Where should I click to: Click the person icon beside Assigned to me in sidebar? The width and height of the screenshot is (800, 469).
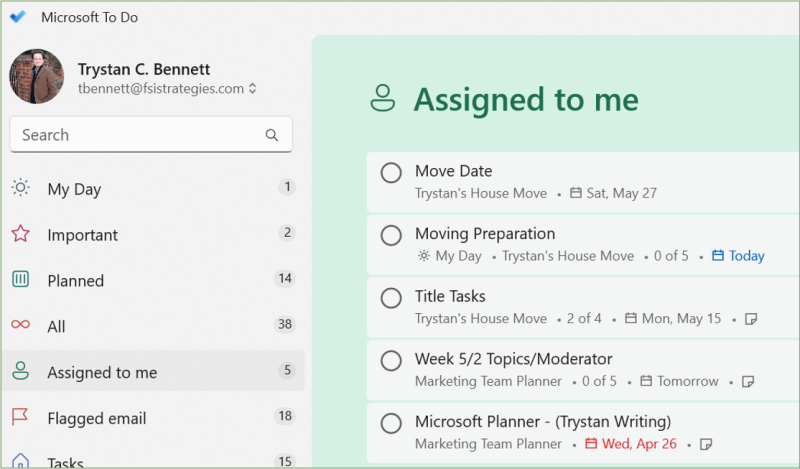[x=20, y=371]
